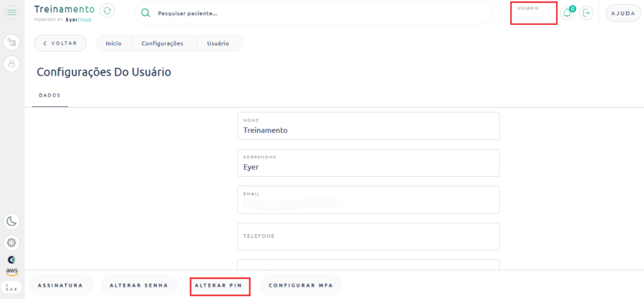Screen dimensions: 644x299
Task: Click the refresh sync icon beside Treinamento
Action: (108, 10)
